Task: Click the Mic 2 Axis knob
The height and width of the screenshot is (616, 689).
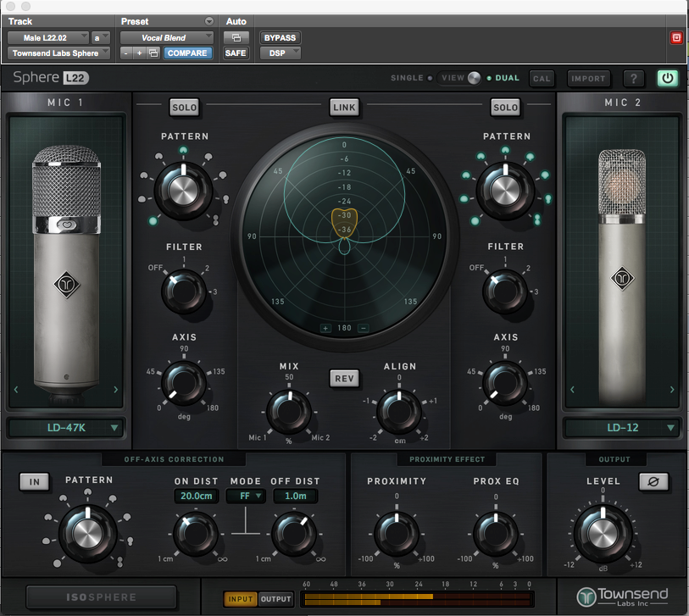Action: pos(505,386)
